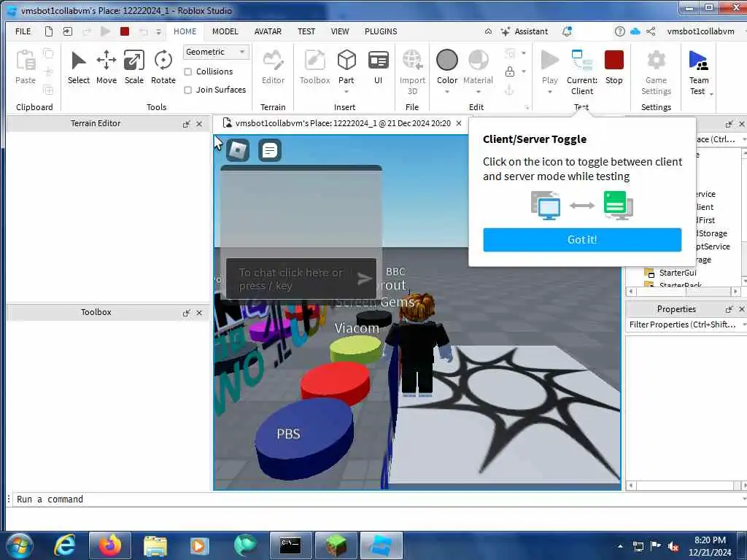Image resolution: width=747 pixels, height=560 pixels.
Task: Expand the lock tool dropdown arrow
Action: pyautogui.click(x=524, y=72)
